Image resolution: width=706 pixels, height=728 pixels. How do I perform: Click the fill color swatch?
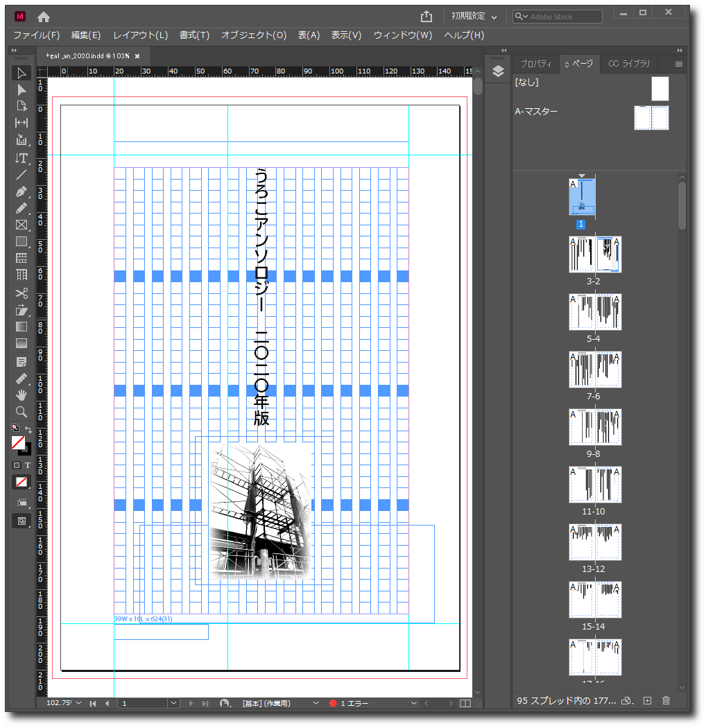coord(19,442)
